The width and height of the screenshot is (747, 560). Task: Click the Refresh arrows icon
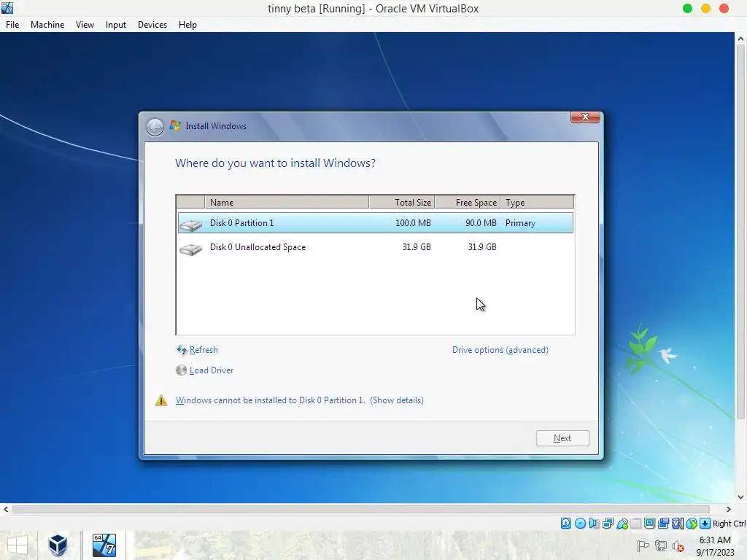[x=182, y=350]
